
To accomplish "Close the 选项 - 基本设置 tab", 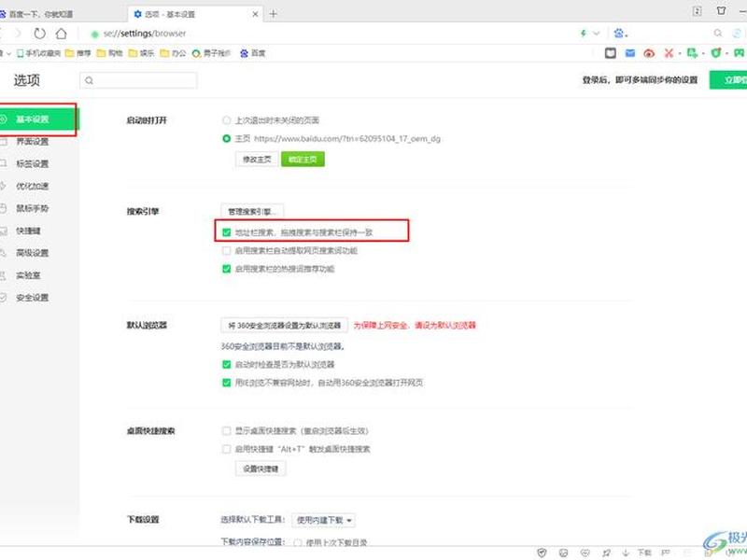I will [255, 14].
